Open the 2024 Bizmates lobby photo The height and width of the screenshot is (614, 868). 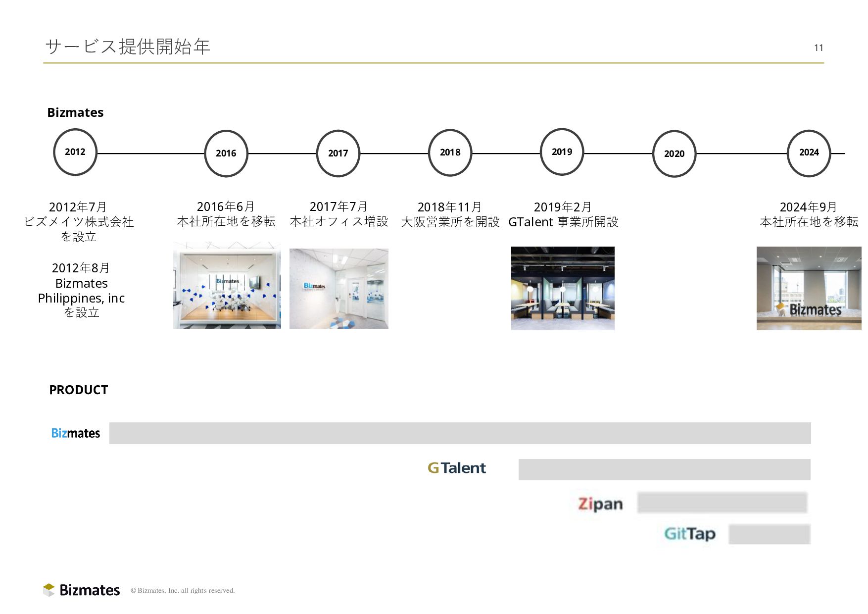[x=809, y=288]
